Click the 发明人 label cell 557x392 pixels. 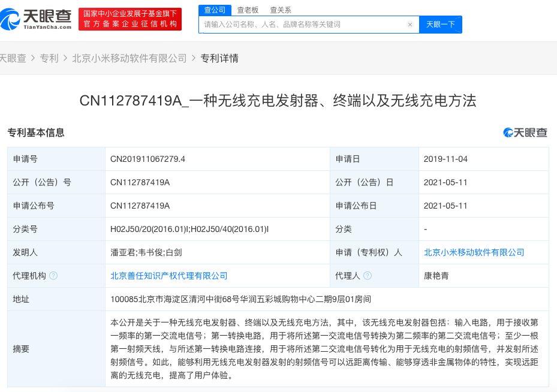tap(56, 252)
